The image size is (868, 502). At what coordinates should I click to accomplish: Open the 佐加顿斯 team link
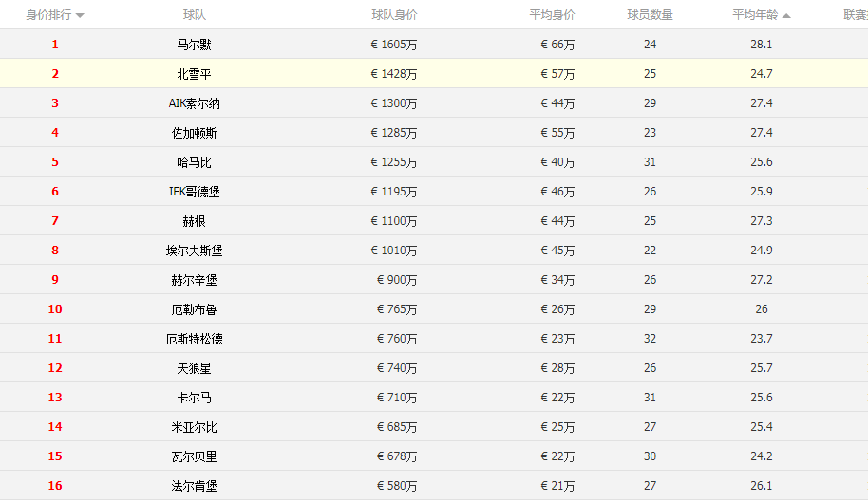(194, 133)
